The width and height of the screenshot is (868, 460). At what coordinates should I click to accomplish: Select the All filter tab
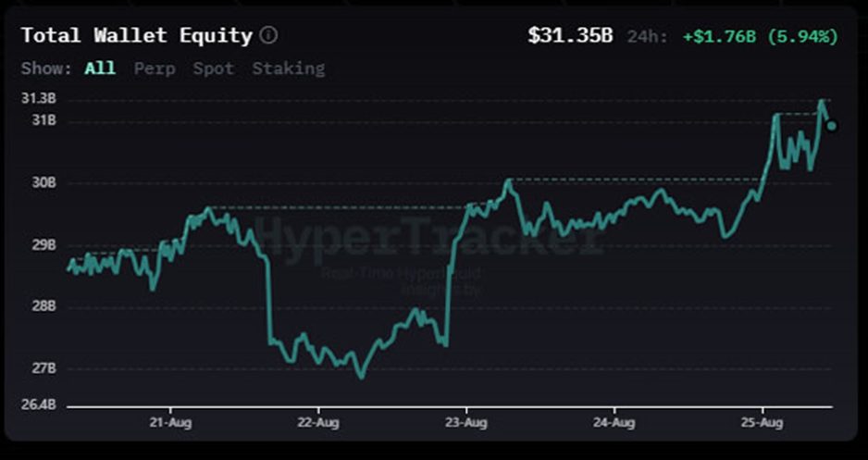(100, 68)
